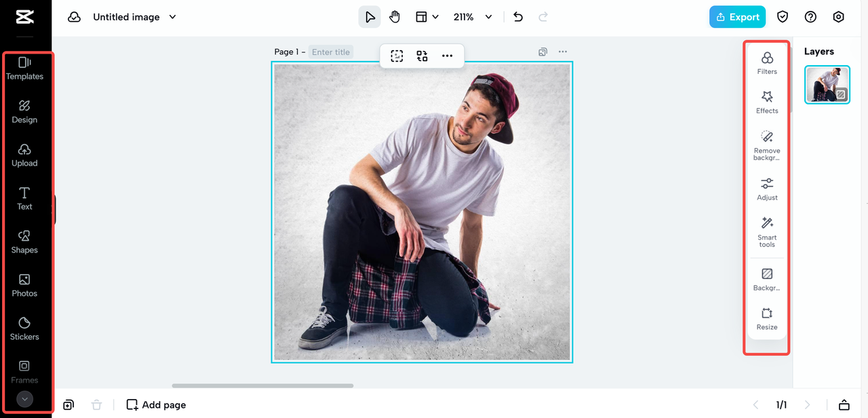
Task: Click the Layers panel heading
Action: tap(819, 52)
